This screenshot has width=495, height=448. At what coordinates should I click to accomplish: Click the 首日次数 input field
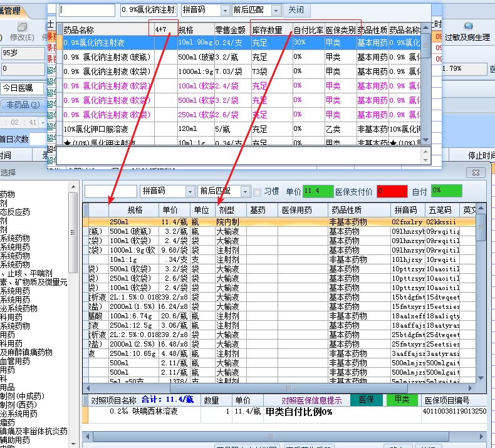click(38, 139)
